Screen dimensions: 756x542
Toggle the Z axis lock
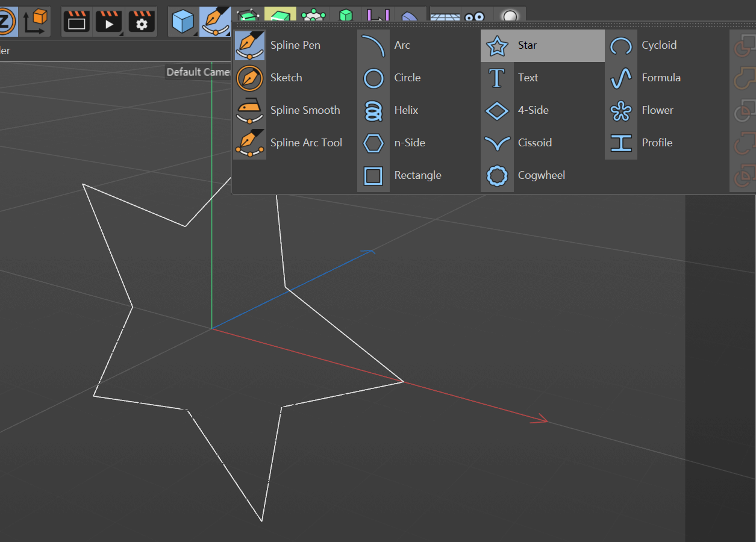click(x=7, y=22)
